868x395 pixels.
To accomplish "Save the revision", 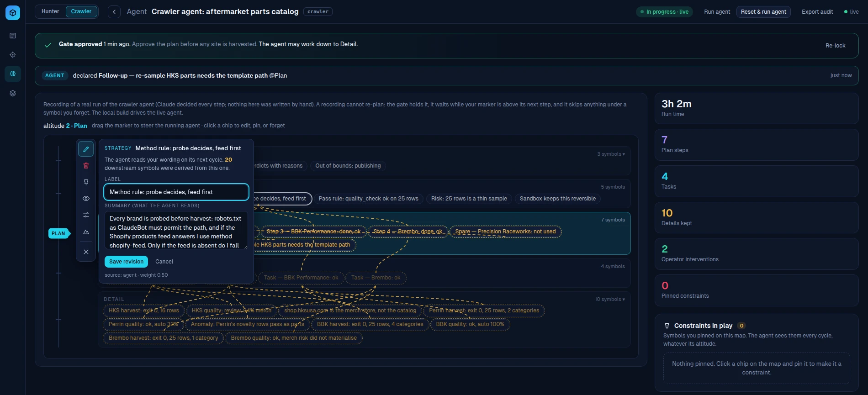I will (x=126, y=262).
